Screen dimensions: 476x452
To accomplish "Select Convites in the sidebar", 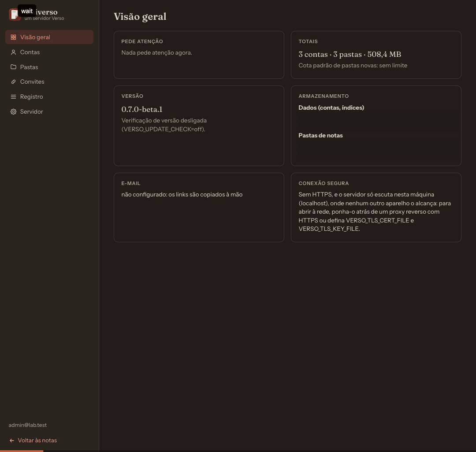I will coord(49,82).
